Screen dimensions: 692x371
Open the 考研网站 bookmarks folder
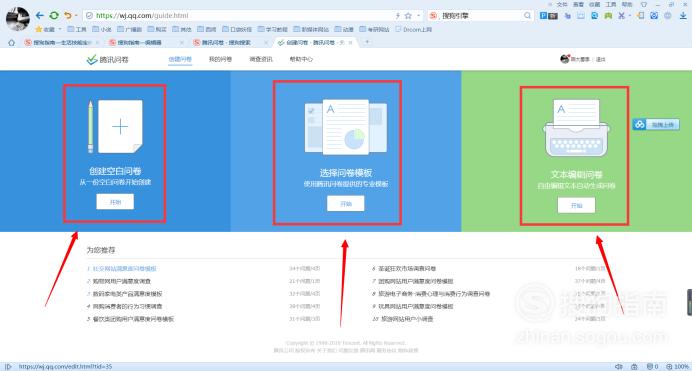click(x=374, y=29)
